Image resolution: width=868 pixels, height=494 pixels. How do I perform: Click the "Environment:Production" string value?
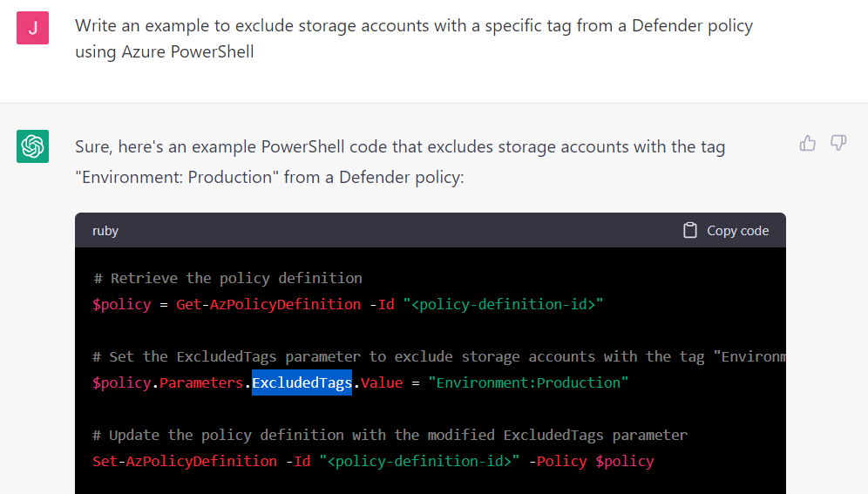529,382
